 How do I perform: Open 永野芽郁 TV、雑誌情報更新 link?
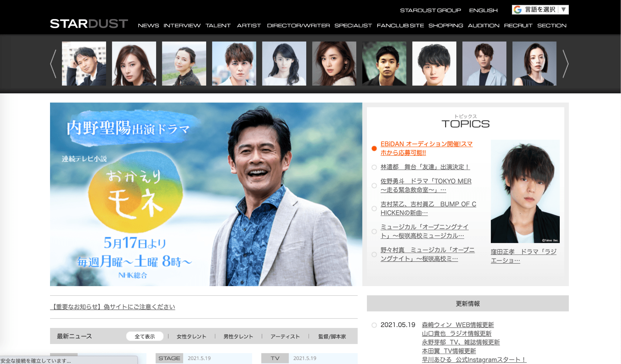point(461,342)
